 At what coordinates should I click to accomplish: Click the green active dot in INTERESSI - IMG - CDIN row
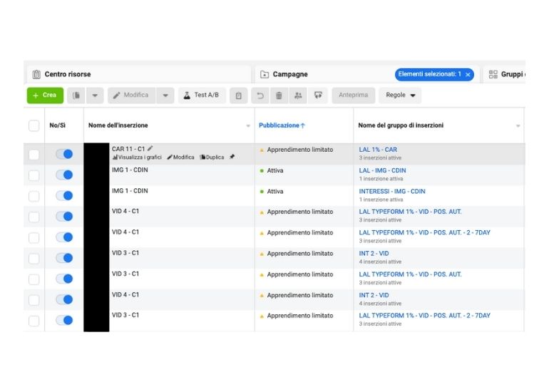pos(262,192)
